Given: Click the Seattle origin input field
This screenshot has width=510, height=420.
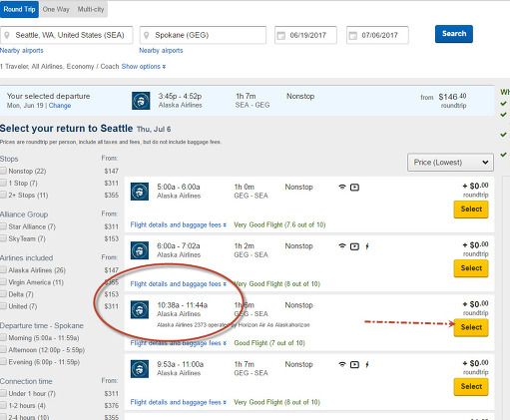Looking at the screenshot, I should [67, 35].
